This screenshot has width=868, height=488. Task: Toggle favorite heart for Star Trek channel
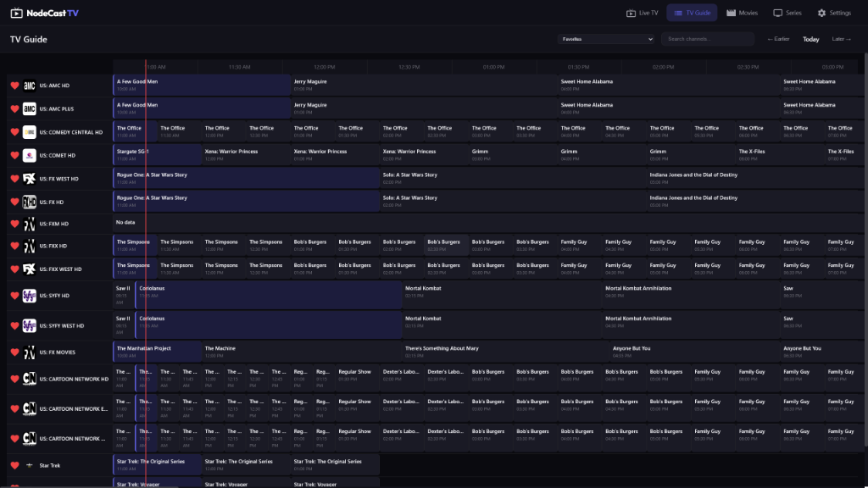(15, 466)
